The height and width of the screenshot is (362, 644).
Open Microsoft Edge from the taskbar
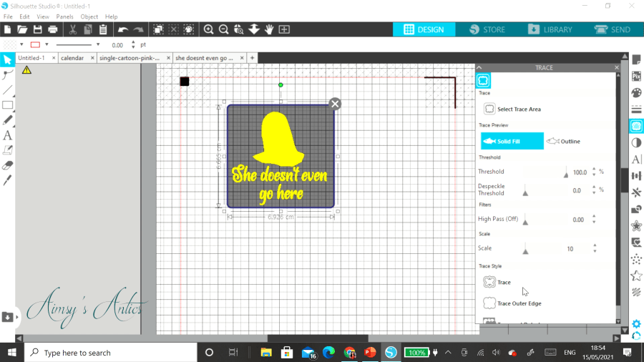coord(328,353)
